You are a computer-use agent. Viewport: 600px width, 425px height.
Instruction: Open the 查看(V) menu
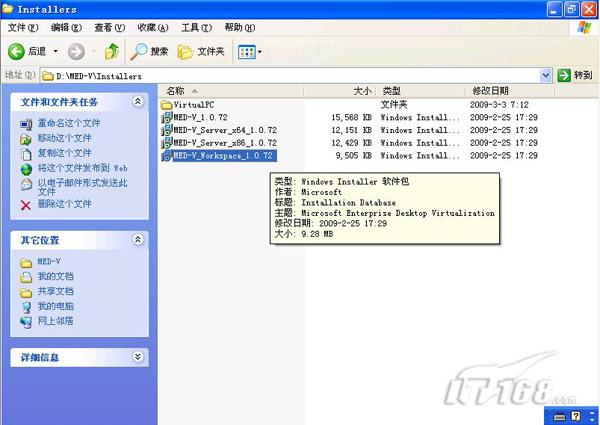[109, 28]
